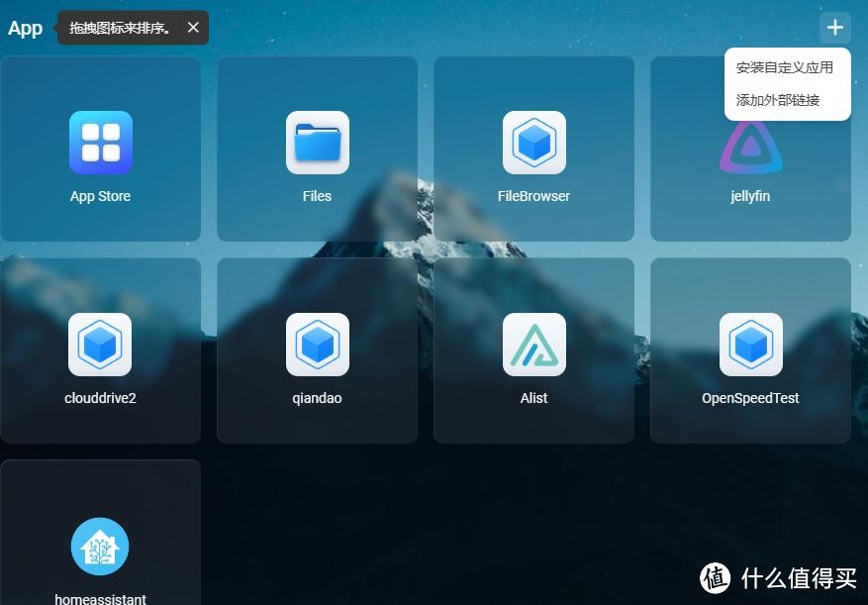Open the FileBrowser app icon
This screenshot has height=605, width=868.
[x=533, y=143]
